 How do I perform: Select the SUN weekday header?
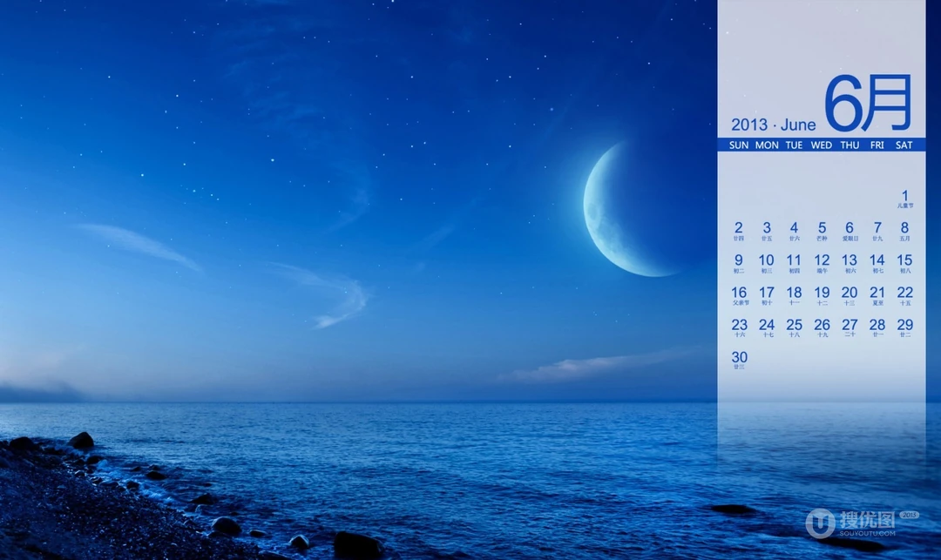pyautogui.click(x=739, y=145)
